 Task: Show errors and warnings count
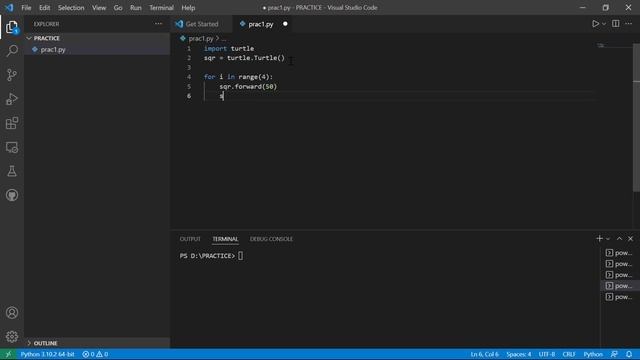(95, 354)
